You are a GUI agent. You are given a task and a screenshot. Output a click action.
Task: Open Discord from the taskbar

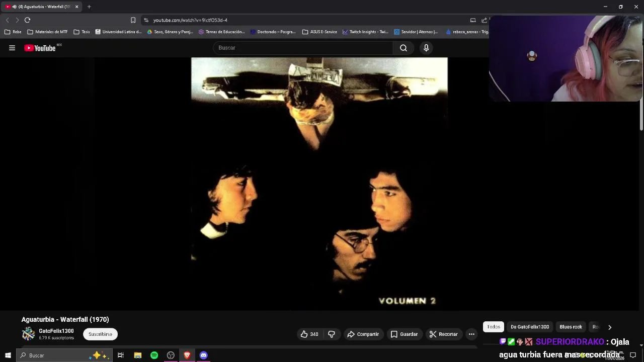[x=203, y=355]
